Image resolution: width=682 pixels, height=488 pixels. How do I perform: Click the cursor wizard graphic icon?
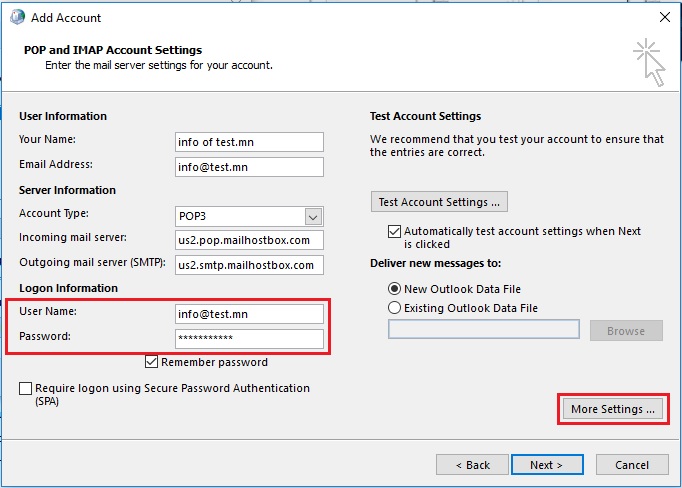coord(649,63)
